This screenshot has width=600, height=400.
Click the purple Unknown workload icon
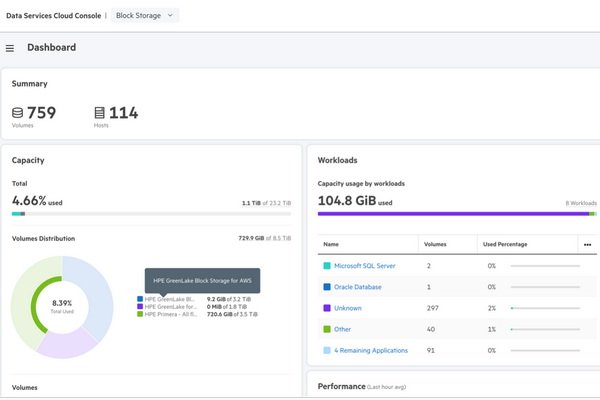(x=326, y=308)
